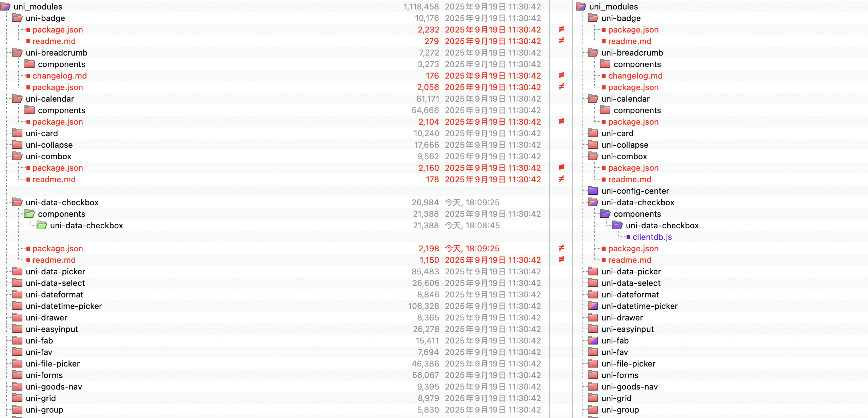Click purple uni-data-checkbox subfolder icon in right pane
The width and height of the screenshot is (868, 418).
point(617,225)
